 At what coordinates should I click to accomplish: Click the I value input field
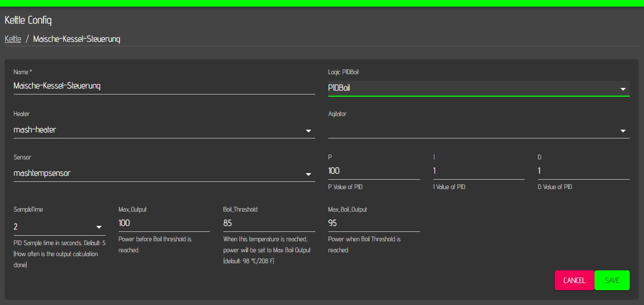pyautogui.click(x=478, y=171)
